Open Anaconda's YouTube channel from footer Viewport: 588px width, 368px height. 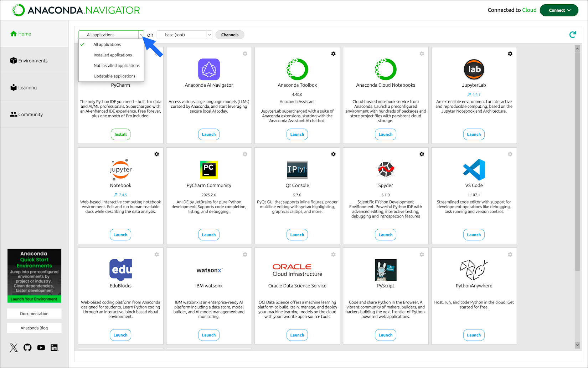coord(41,348)
